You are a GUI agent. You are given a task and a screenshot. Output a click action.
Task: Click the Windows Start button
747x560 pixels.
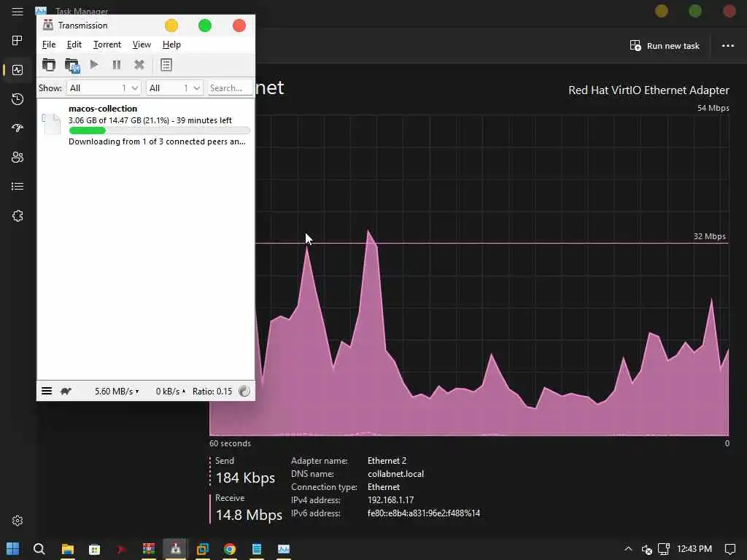13,549
